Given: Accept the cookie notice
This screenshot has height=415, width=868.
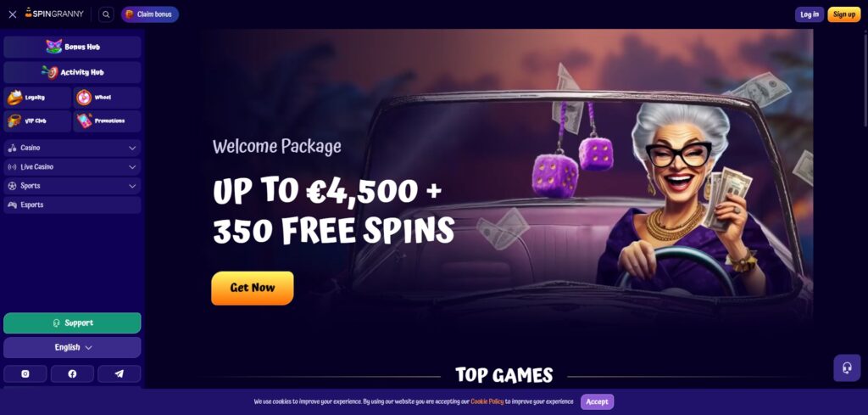Looking at the screenshot, I should tap(597, 401).
